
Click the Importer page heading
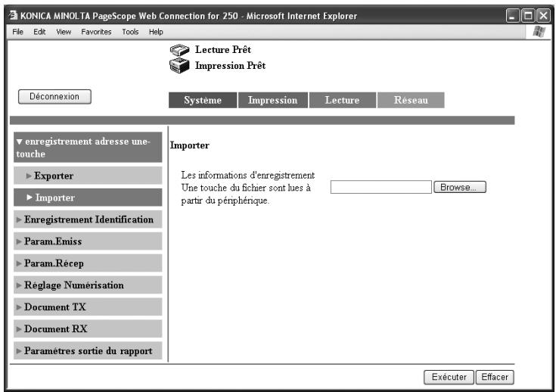click(x=189, y=145)
